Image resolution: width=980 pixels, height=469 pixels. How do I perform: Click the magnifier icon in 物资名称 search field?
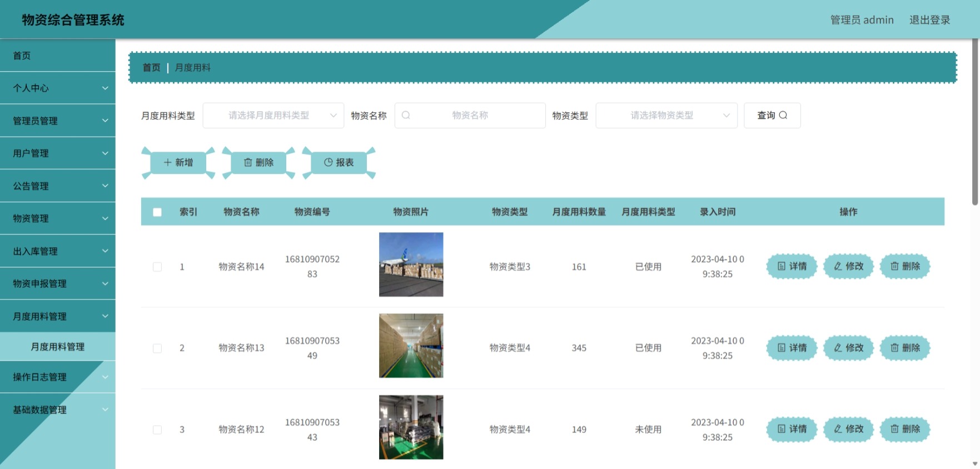[x=406, y=115]
